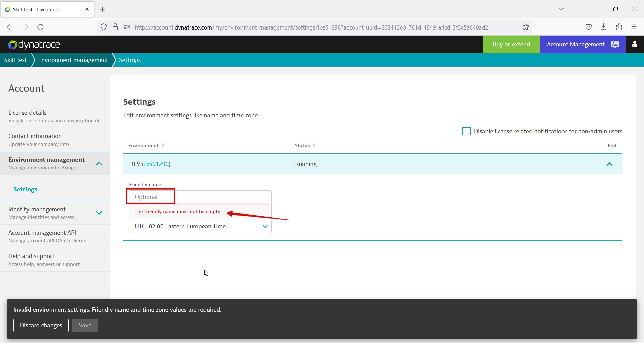
Task: Click the site security padlock icon
Action: 115,27
